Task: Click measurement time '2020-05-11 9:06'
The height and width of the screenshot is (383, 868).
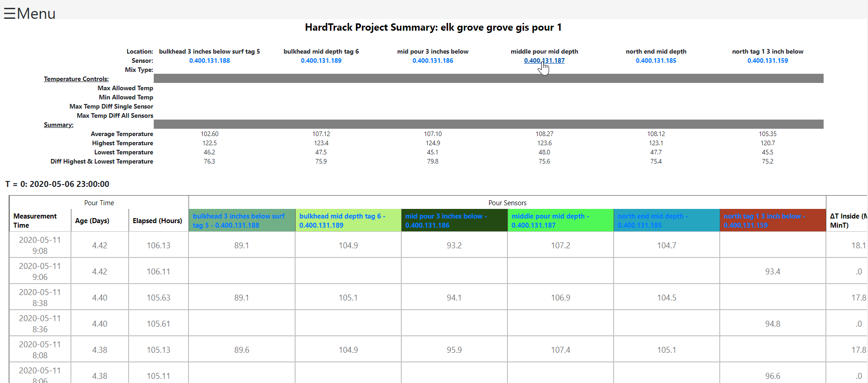Action: (40, 271)
